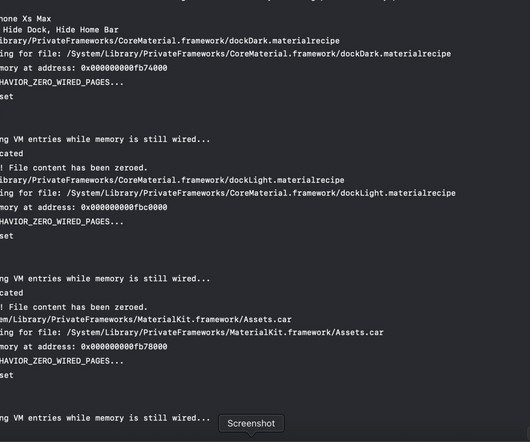This screenshot has height=442, width=530.
Task: Click ZERO_WIRED_PAGES line below address 0x000000000fb78000
Action: tap(62, 361)
